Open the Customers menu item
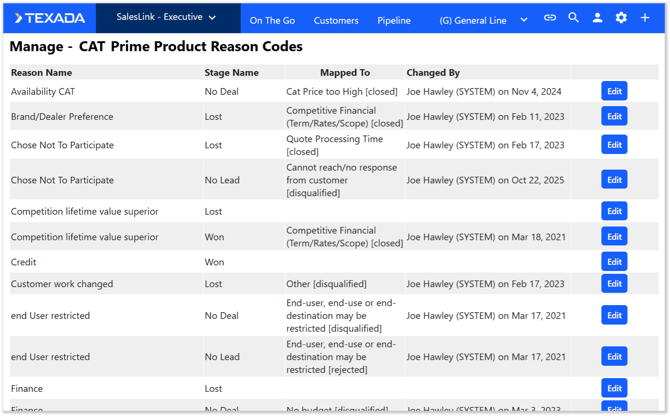 [x=336, y=20]
